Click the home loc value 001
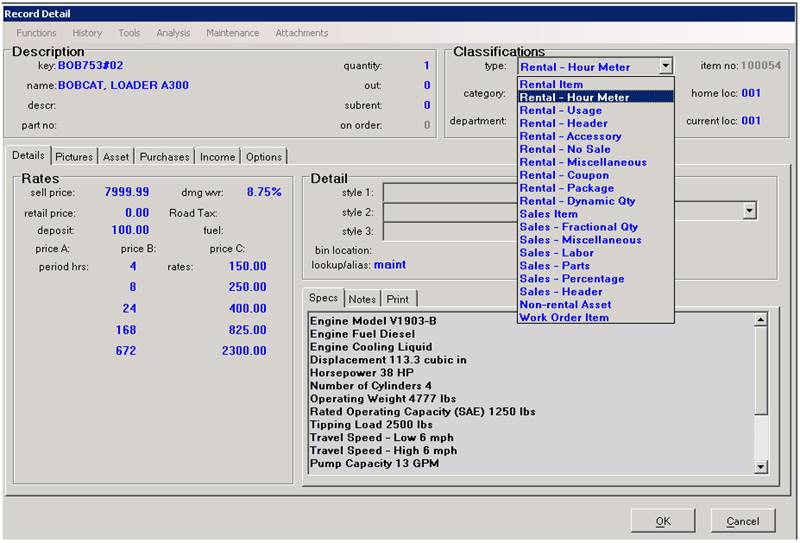The height and width of the screenshot is (543, 800). [751, 93]
